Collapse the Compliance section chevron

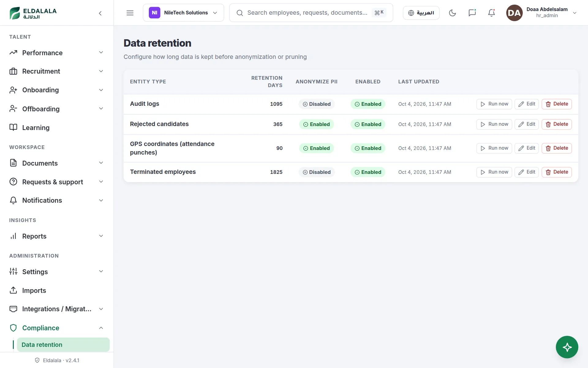101,328
